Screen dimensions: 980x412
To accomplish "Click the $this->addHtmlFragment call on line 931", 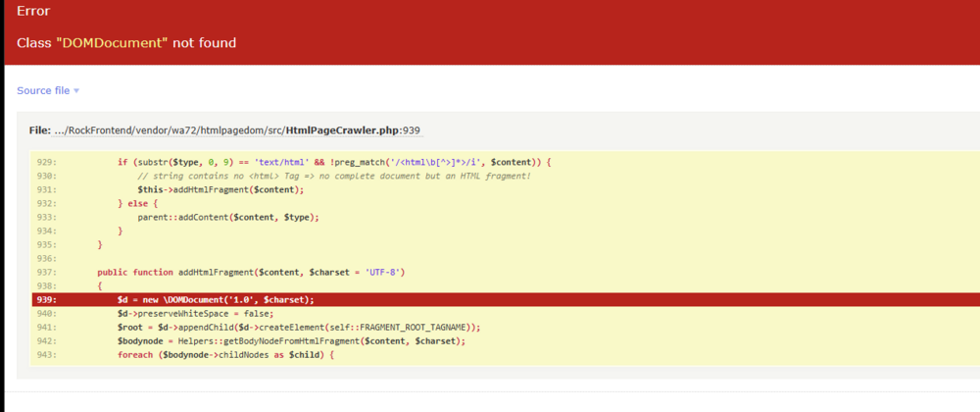I will 220,189.
